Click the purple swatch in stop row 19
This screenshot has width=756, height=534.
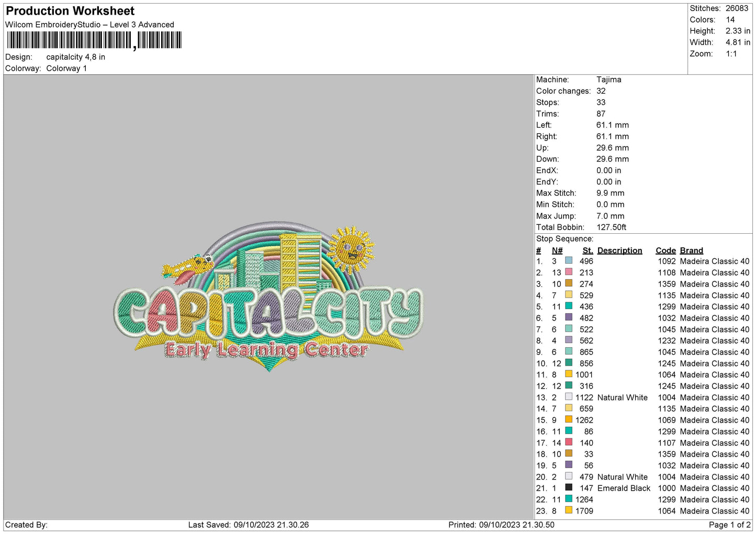coord(569,464)
